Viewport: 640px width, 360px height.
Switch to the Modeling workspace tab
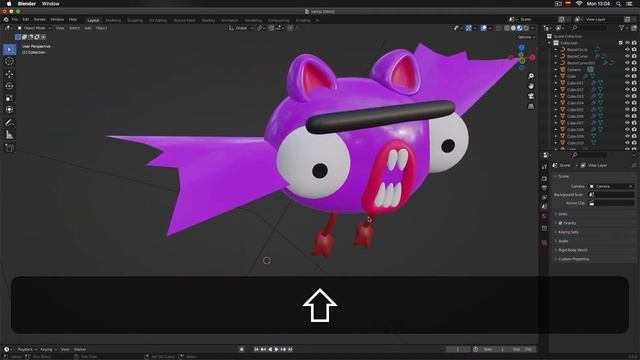point(113,20)
